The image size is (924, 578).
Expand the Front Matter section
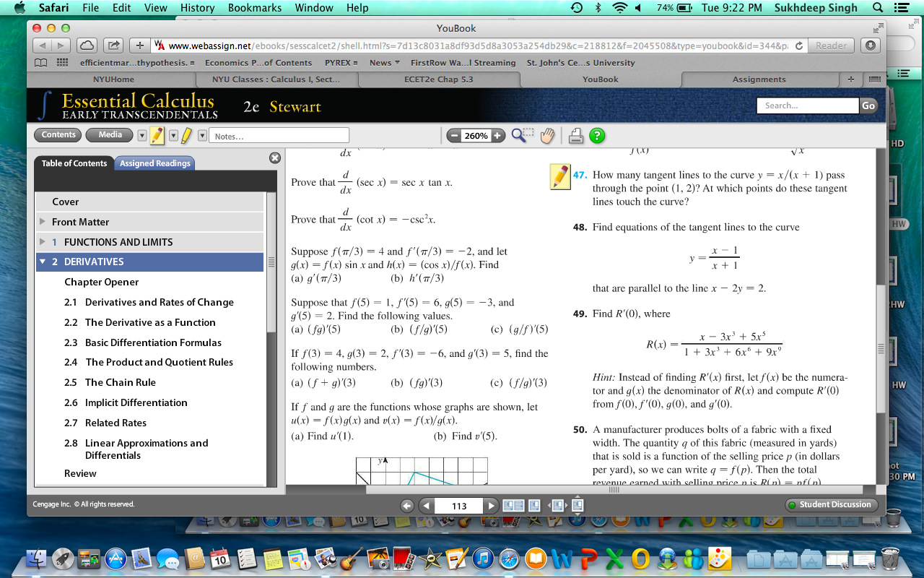click(43, 222)
